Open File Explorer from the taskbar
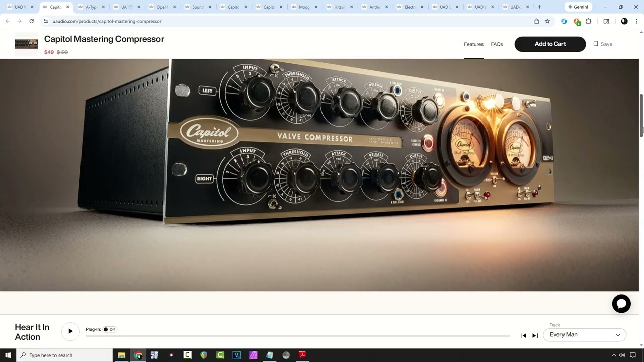644x362 pixels. click(x=122, y=355)
